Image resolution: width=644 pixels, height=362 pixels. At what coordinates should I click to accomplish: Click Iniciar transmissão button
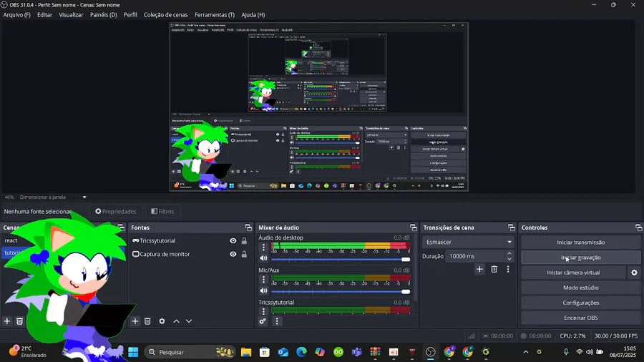(x=581, y=242)
